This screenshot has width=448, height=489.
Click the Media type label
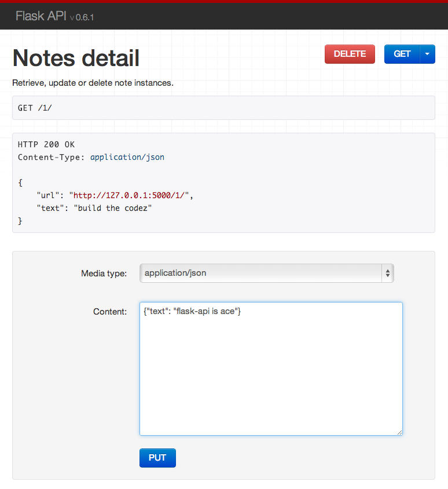[104, 273]
